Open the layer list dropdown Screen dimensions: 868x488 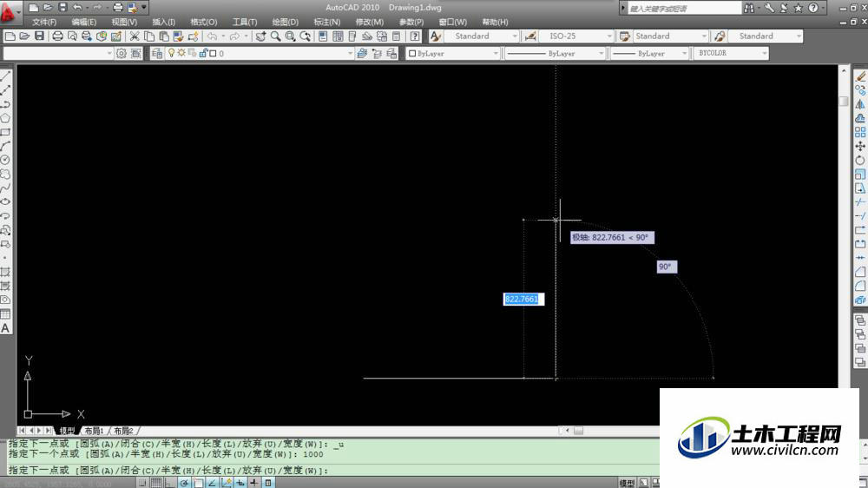(260, 53)
